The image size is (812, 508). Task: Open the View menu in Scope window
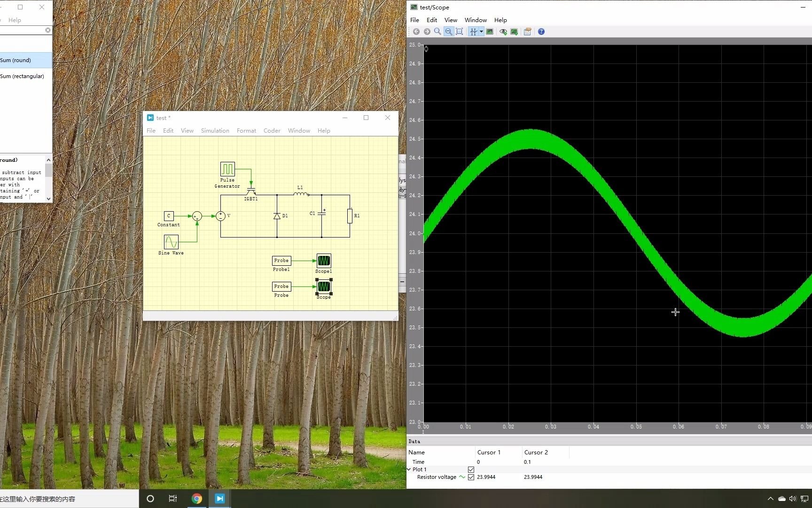451,20
